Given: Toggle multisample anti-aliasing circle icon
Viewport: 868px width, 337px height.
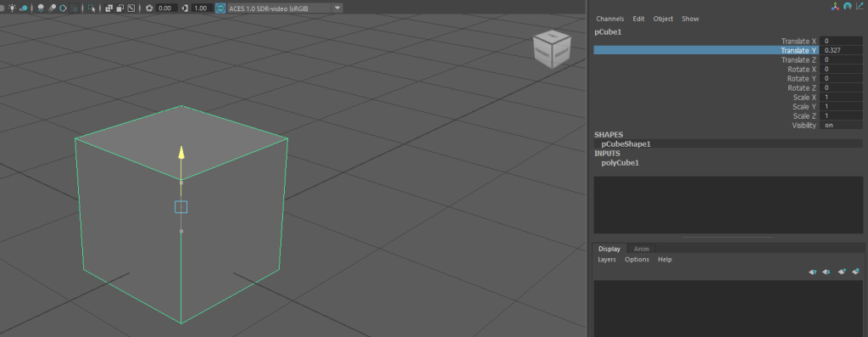Looking at the screenshot, I should [x=63, y=8].
